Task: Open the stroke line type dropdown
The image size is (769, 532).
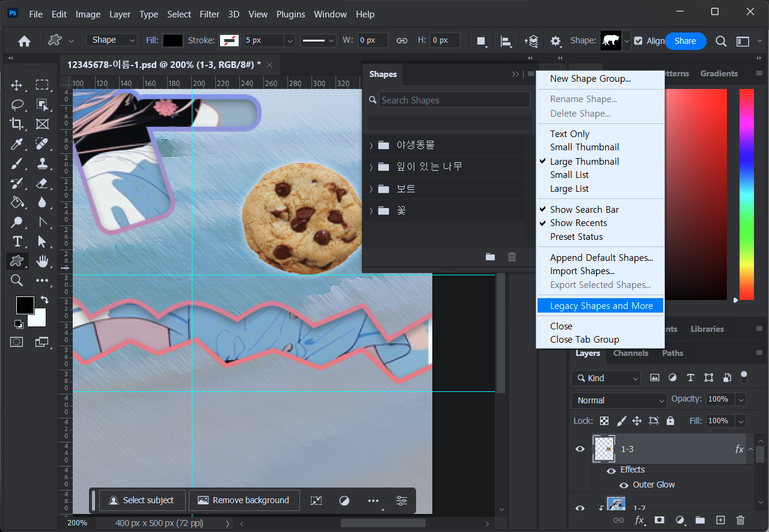Action: [x=318, y=40]
